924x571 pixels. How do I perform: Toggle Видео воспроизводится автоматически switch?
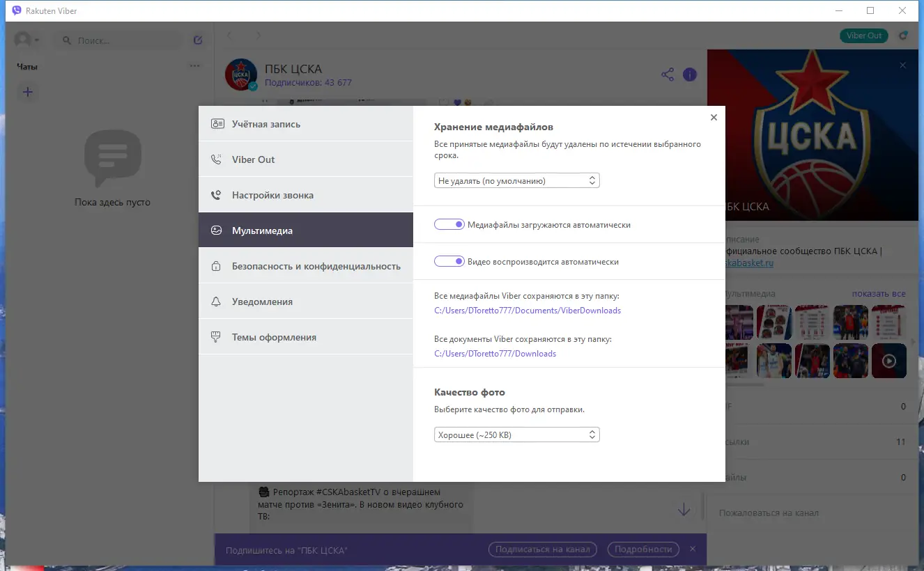[x=449, y=262]
